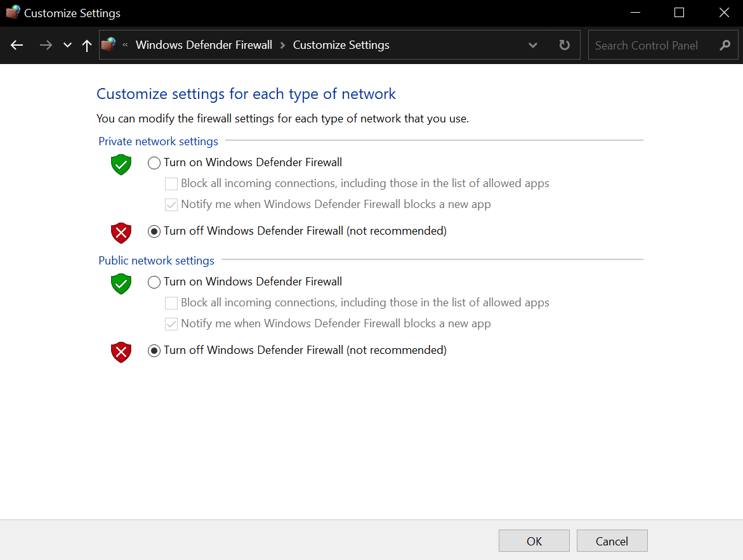Click the red X shield beside public turn off option

coord(121,352)
